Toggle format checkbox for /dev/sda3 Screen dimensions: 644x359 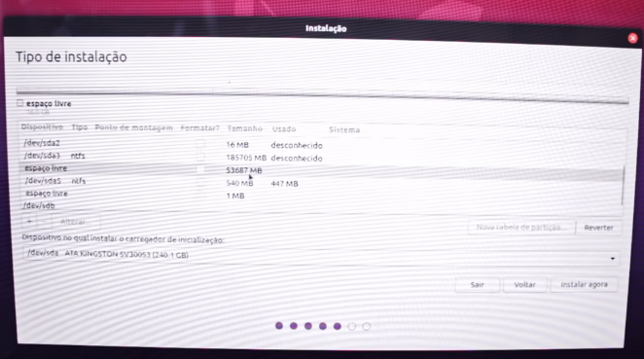200,157
